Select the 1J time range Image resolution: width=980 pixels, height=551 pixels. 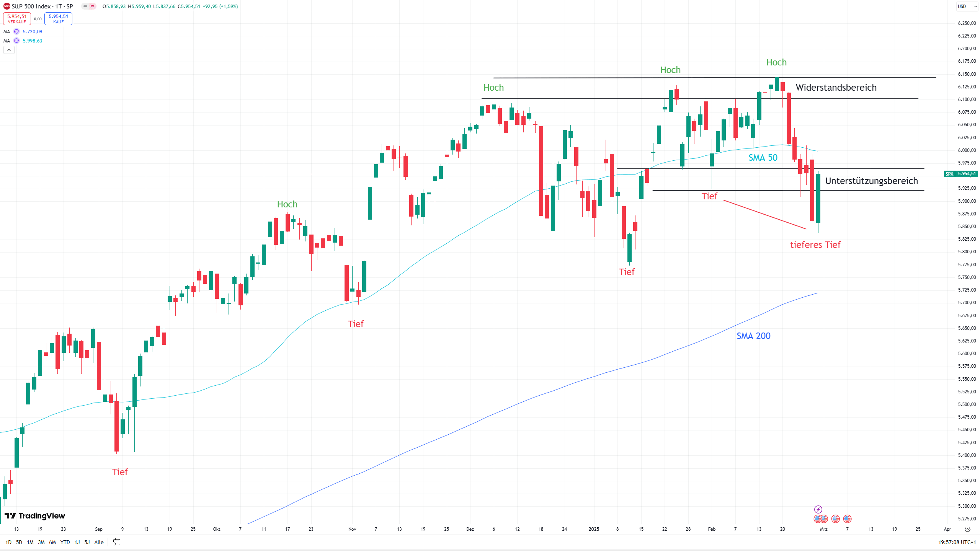[x=77, y=542]
